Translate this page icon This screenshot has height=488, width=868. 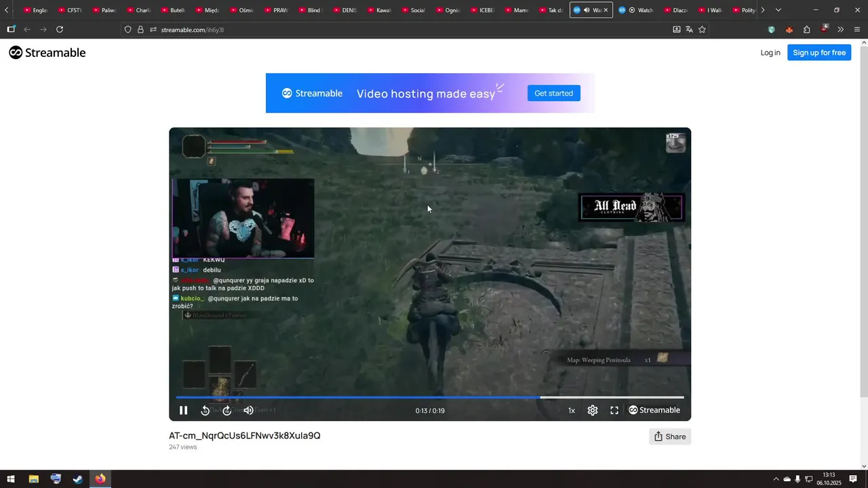(x=689, y=29)
